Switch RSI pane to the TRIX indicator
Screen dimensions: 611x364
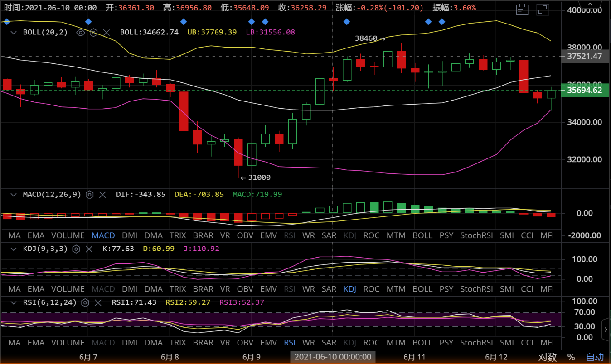tap(178, 343)
